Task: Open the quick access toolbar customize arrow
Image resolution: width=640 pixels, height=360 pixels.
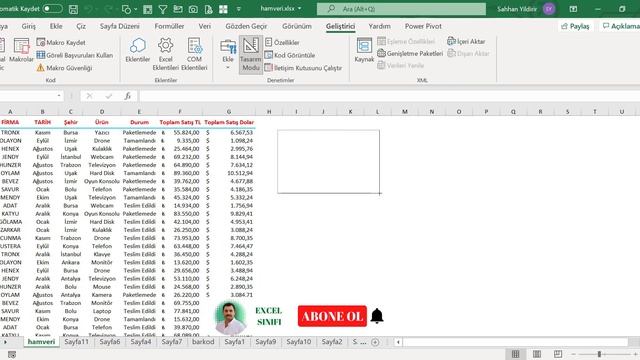Action: point(239,9)
